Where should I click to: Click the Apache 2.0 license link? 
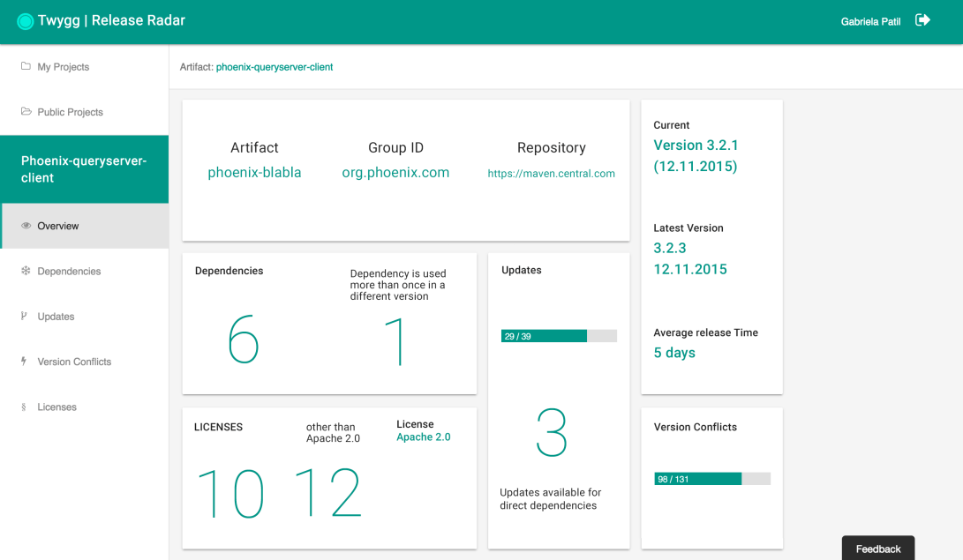423,437
